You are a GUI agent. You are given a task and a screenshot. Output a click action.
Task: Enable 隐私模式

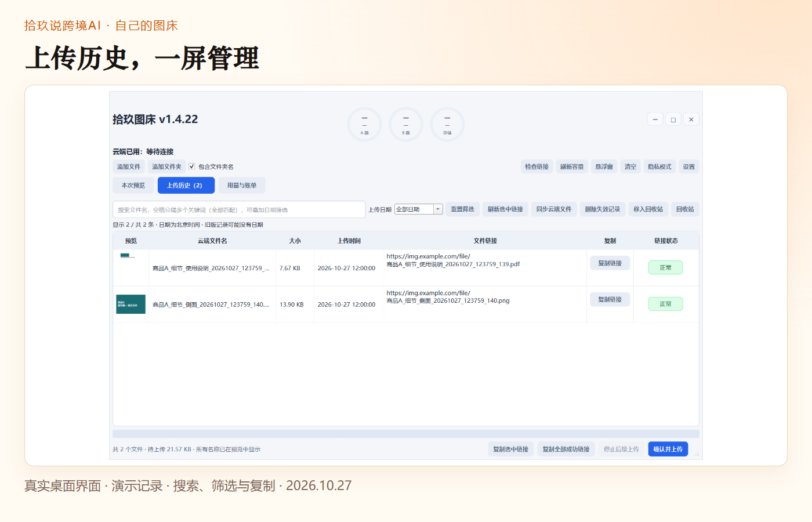[659, 167]
